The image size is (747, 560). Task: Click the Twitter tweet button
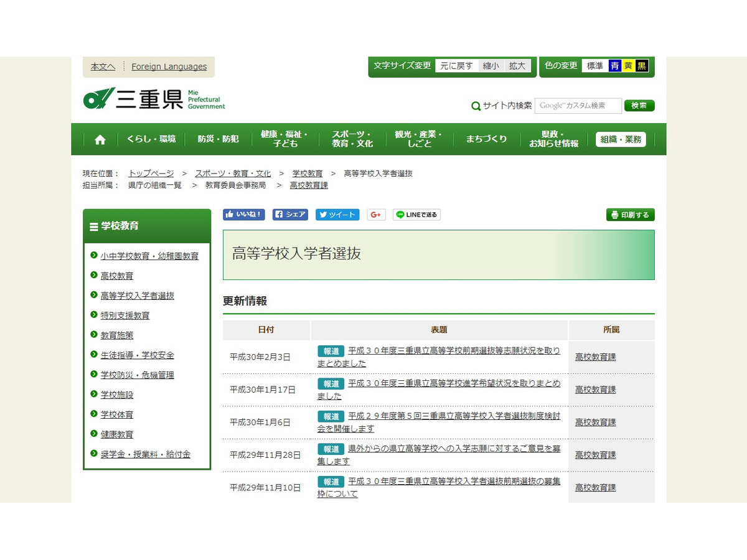click(337, 215)
